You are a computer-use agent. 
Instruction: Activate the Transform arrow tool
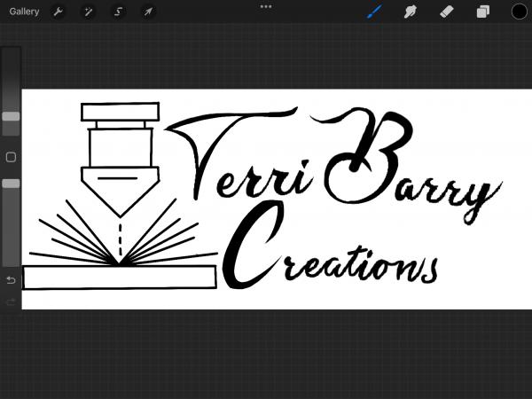click(148, 12)
